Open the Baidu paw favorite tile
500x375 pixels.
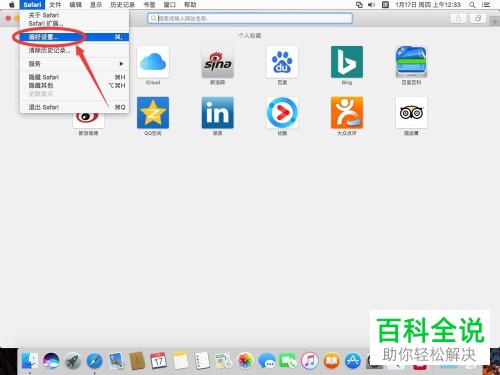click(282, 62)
